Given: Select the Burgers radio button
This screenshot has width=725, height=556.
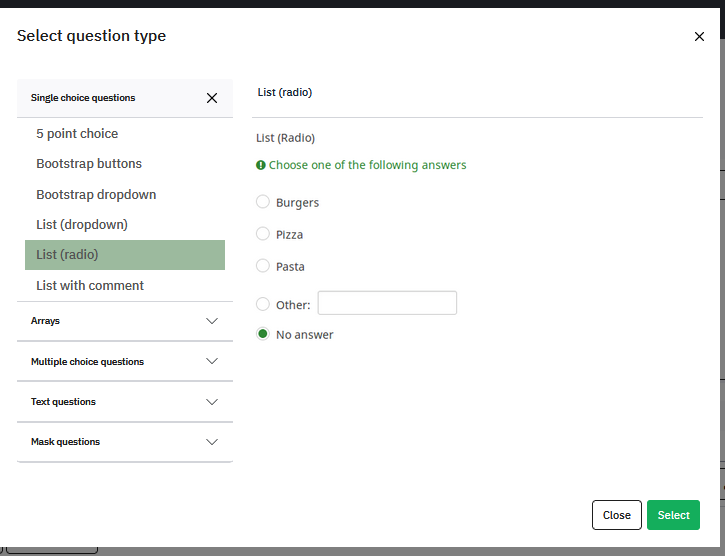Looking at the screenshot, I should click(263, 202).
